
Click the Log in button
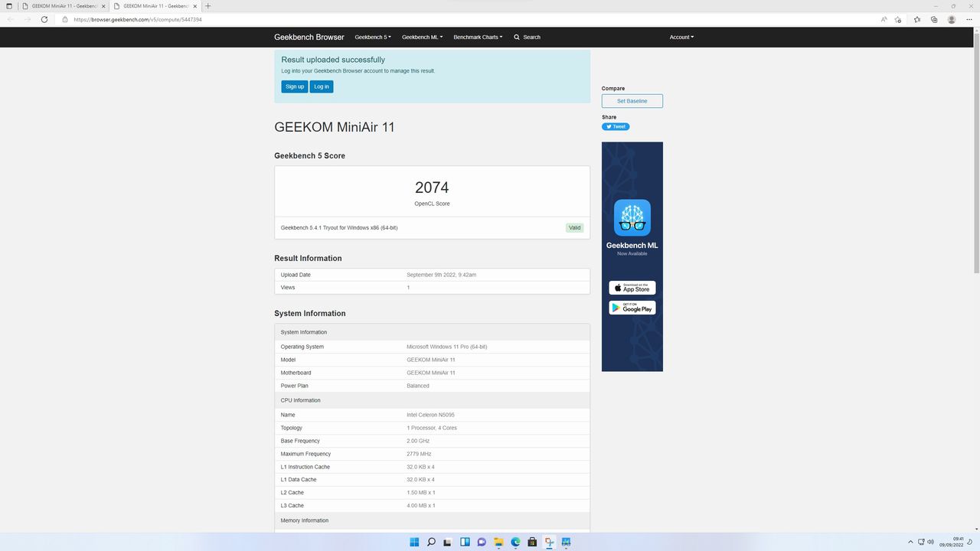[322, 86]
